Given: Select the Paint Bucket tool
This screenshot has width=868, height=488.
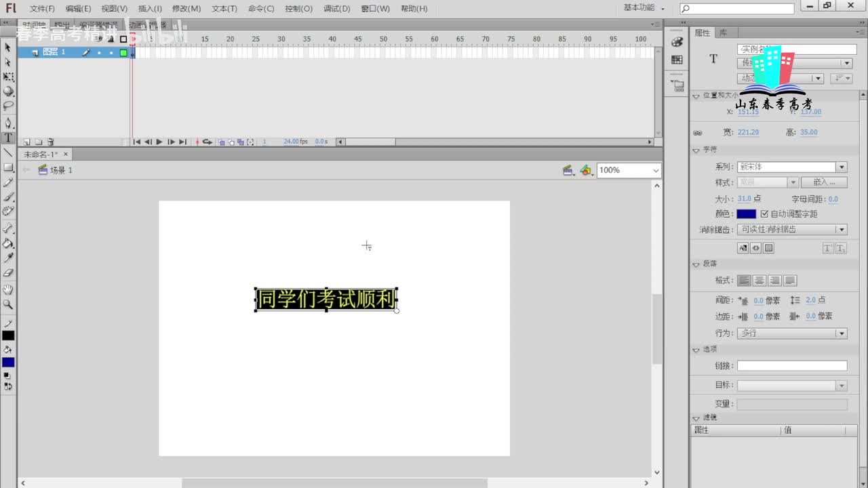Looking at the screenshot, I should [8, 243].
